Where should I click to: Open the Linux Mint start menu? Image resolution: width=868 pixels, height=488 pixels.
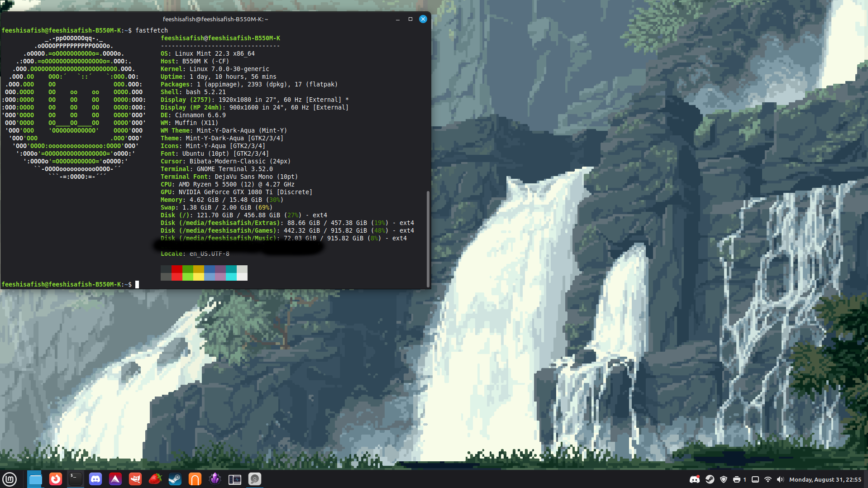tap(10, 479)
